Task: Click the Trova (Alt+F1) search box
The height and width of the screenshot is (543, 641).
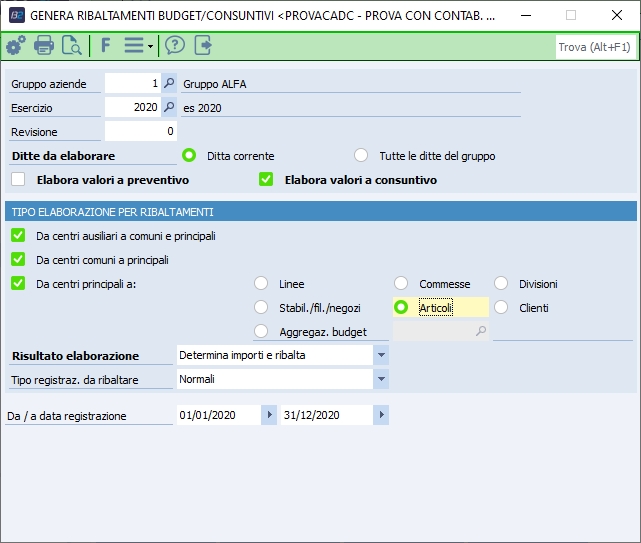Action: (594, 46)
